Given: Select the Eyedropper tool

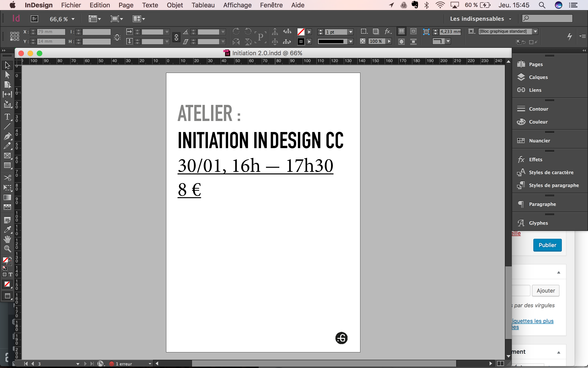Looking at the screenshot, I should click(7, 230).
